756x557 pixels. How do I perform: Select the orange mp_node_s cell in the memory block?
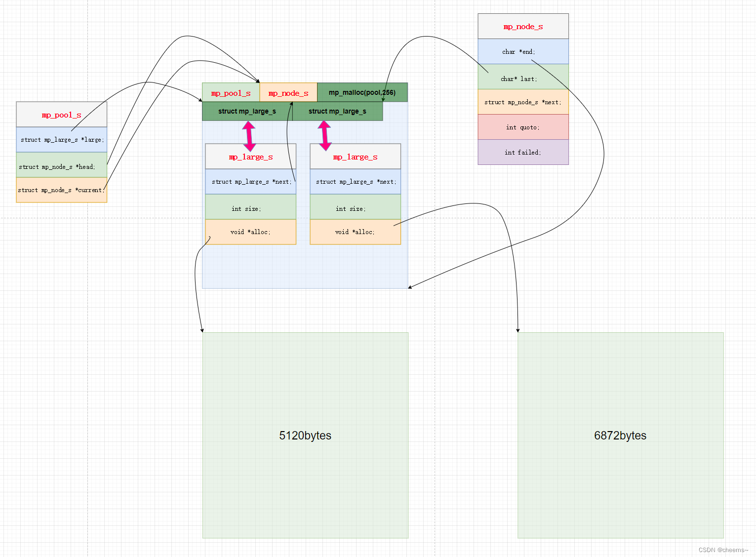pos(288,92)
